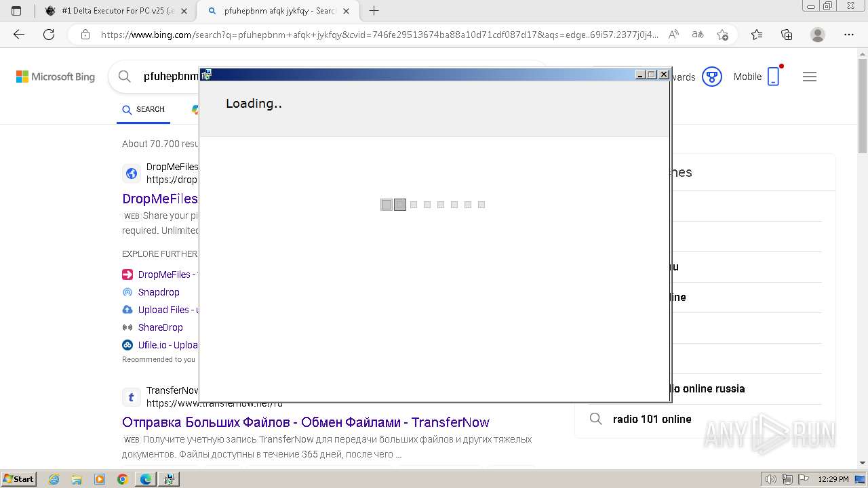Click the installer window title bar icon
868x488 pixels.
click(x=207, y=75)
